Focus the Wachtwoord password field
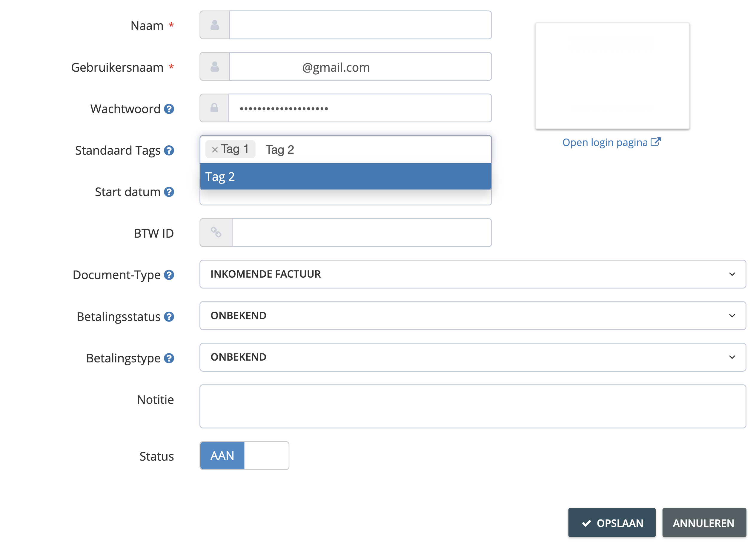 point(360,108)
